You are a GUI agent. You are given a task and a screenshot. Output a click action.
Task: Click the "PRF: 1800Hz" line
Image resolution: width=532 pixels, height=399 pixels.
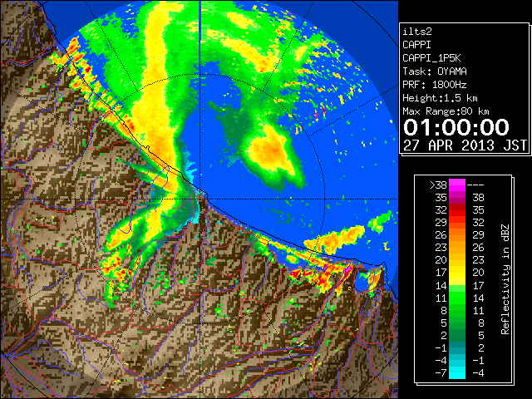pos(435,85)
